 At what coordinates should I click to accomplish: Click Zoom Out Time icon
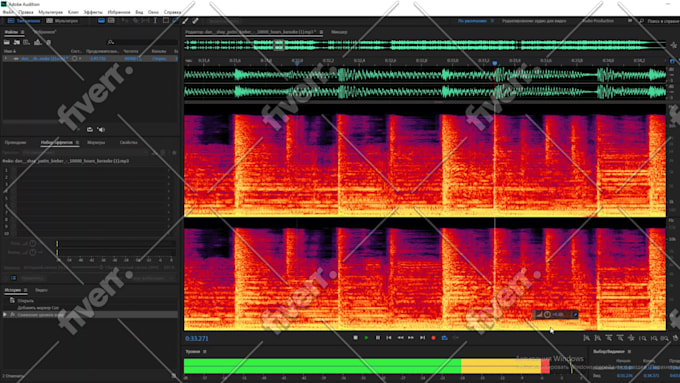620,338
